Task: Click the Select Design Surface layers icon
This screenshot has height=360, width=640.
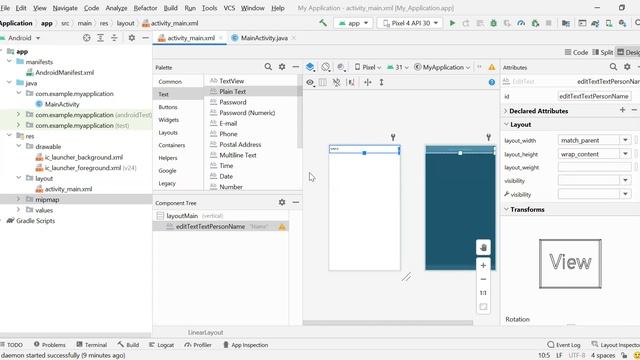Action: tap(310, 67)
